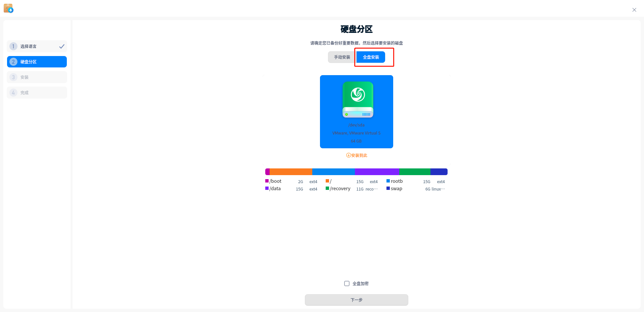Screen dimensions: 644x312
Task: Click the magenta /boot segment of partition bar
Action: coord(268,172)
